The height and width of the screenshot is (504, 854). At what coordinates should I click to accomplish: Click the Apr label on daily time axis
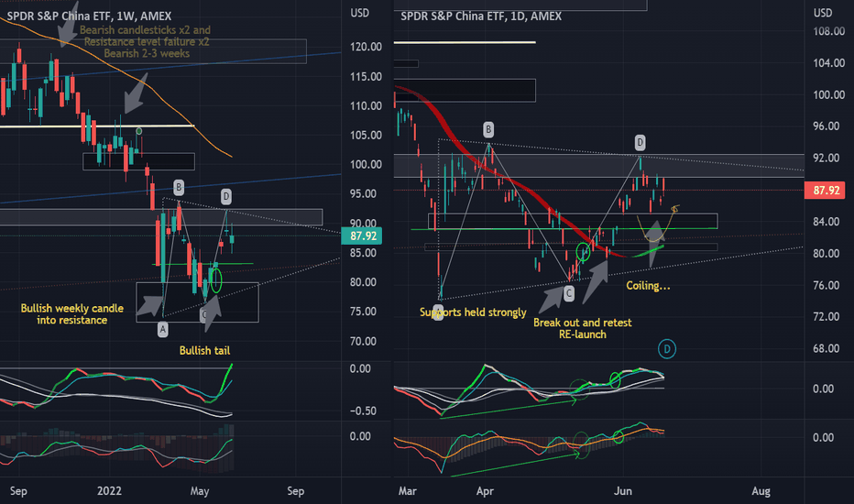coord(485,491)
